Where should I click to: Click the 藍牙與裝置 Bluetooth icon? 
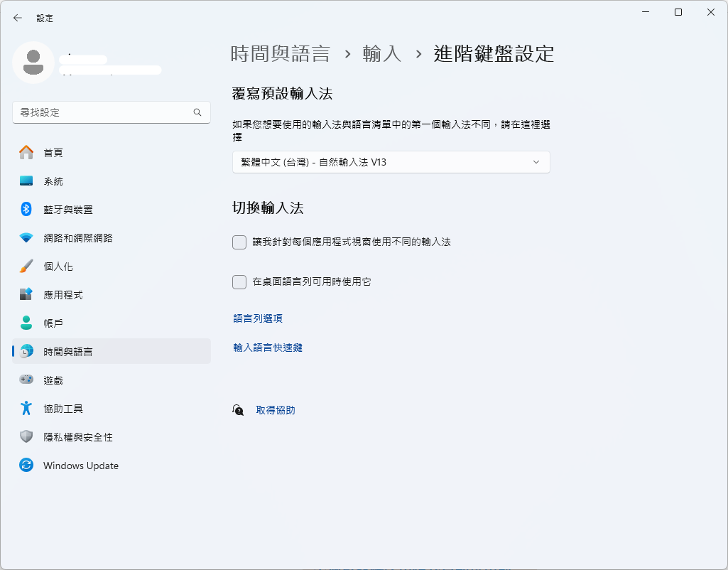point(26,209)
